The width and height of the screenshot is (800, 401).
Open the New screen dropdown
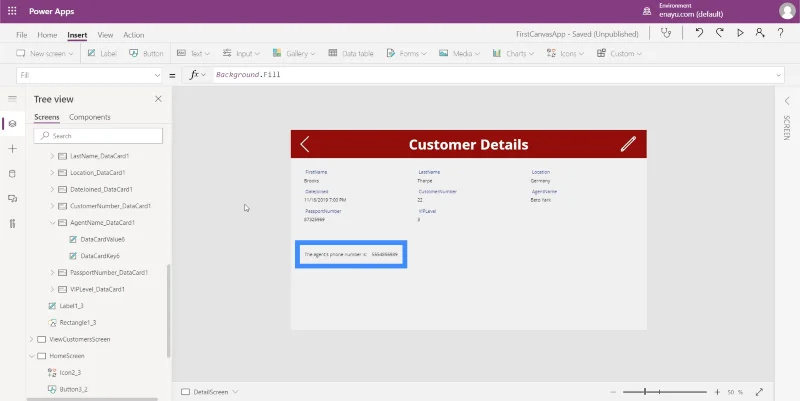pos(45,53)
